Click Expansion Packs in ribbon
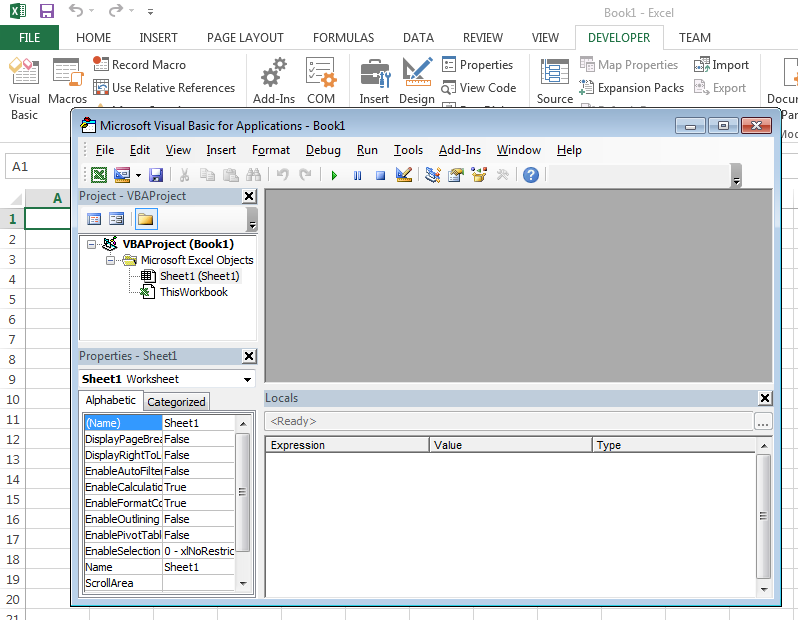This screenshot has width=798, height=620. pos(632,88)
